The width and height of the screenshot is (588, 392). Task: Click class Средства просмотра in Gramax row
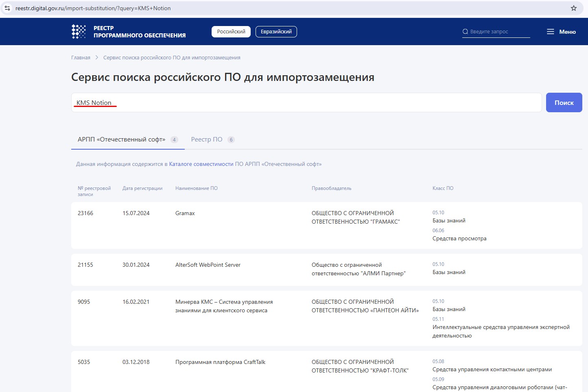(459, 239)
